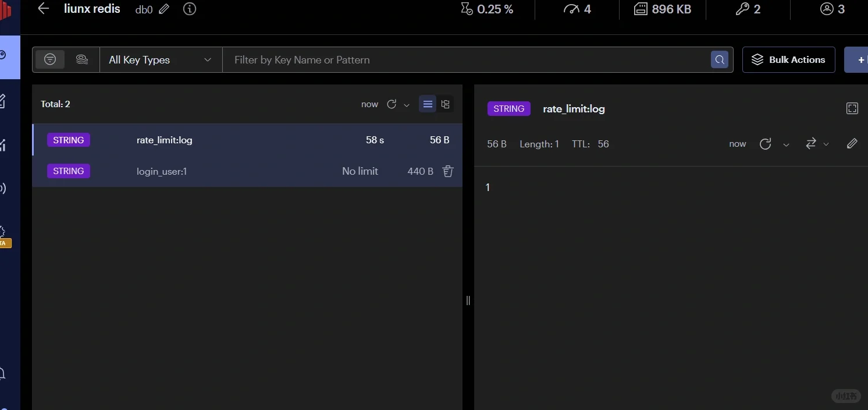Refresh the key list
Image resolution: width=868 pixels, height=410 pixels.
click(x=392, y=104)
